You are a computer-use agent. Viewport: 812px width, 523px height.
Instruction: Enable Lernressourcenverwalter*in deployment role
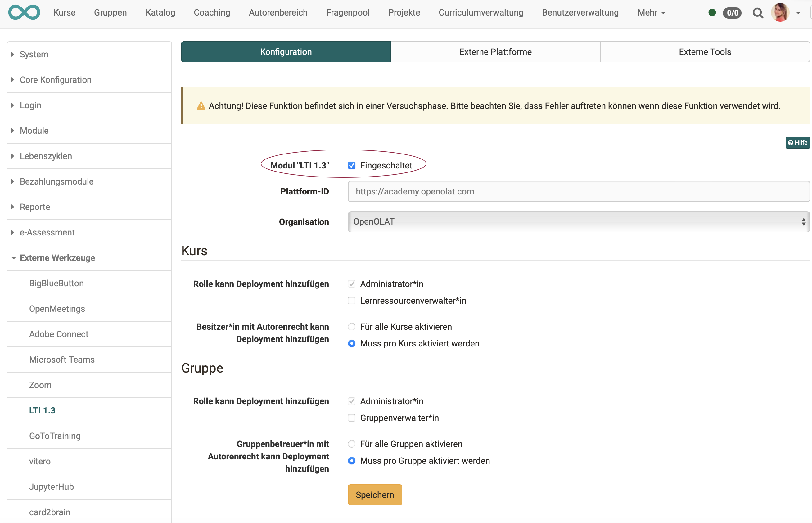tap(352, 301)
